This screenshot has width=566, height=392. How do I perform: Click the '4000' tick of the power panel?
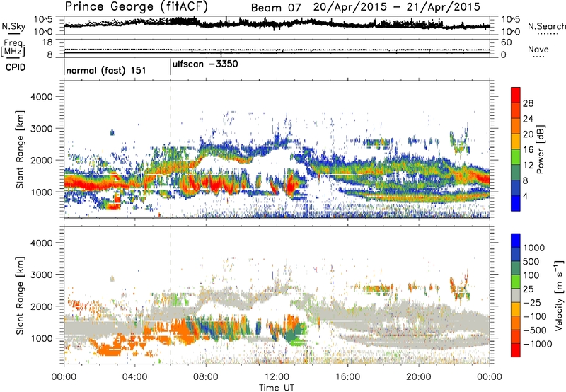tap(41, 97)
